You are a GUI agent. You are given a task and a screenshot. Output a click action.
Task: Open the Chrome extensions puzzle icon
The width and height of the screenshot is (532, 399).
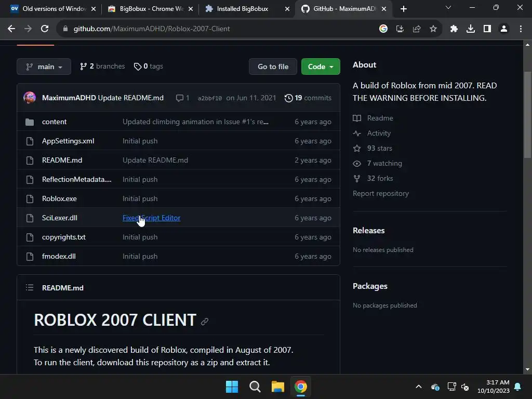(x=454, y=29)
